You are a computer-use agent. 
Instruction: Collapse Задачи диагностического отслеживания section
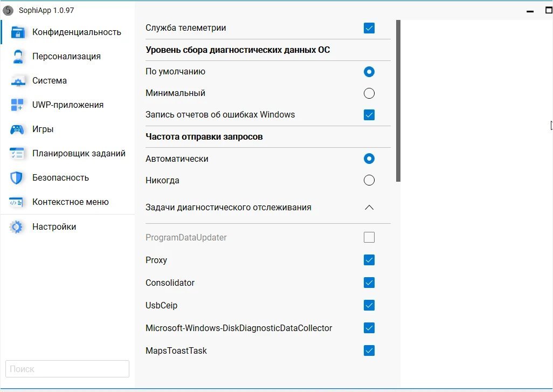pyautogui.click(x=369, y=208)
